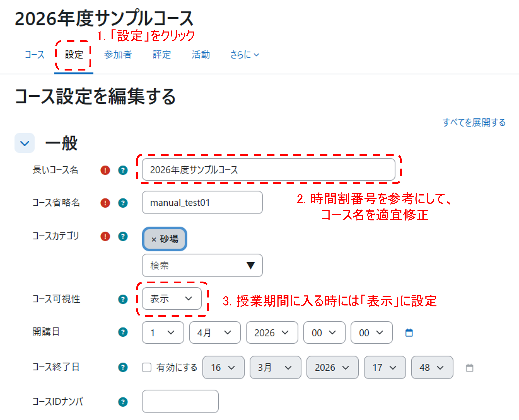The width and height of the screenshot is (519, 420).
Task: Switch to the 評定 tab
Action: point(162,55)
